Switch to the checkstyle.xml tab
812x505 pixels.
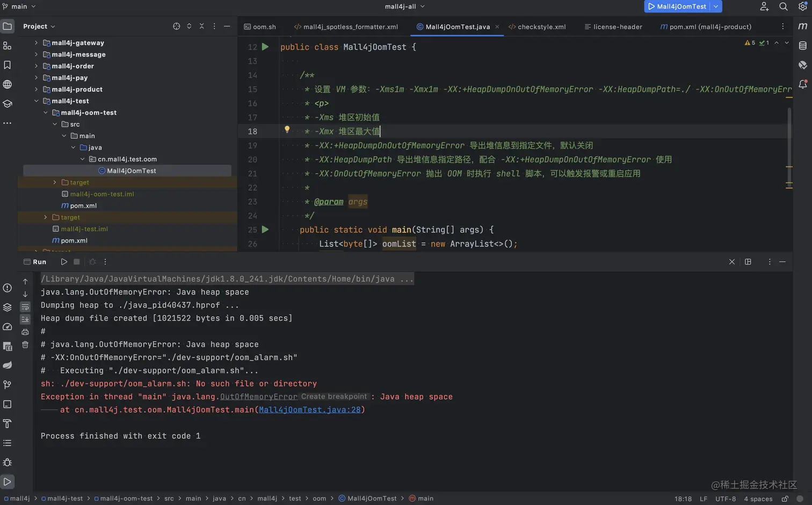537,26
